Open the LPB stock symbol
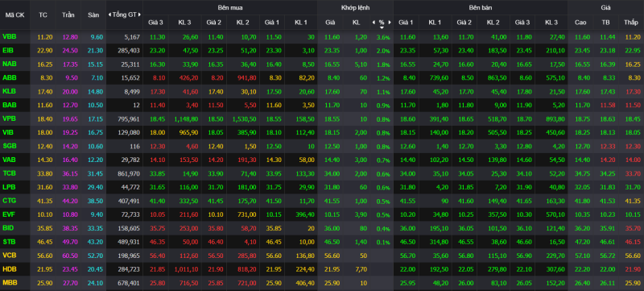The height and width of the screenshot is (291, 644). (x=9, y=187)
